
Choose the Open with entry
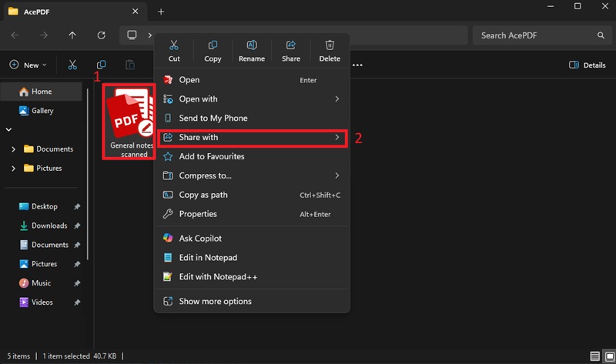point(252,99)
